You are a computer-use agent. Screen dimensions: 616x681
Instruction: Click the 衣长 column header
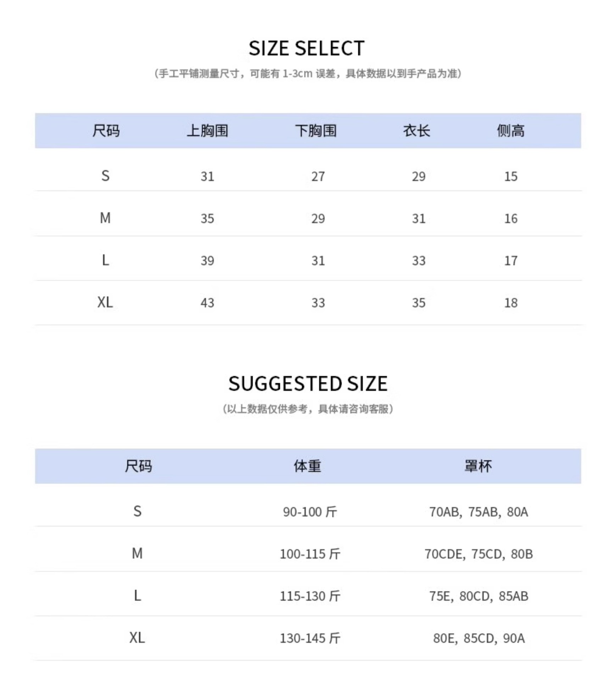pyautogui.click(x=416, y=131)
